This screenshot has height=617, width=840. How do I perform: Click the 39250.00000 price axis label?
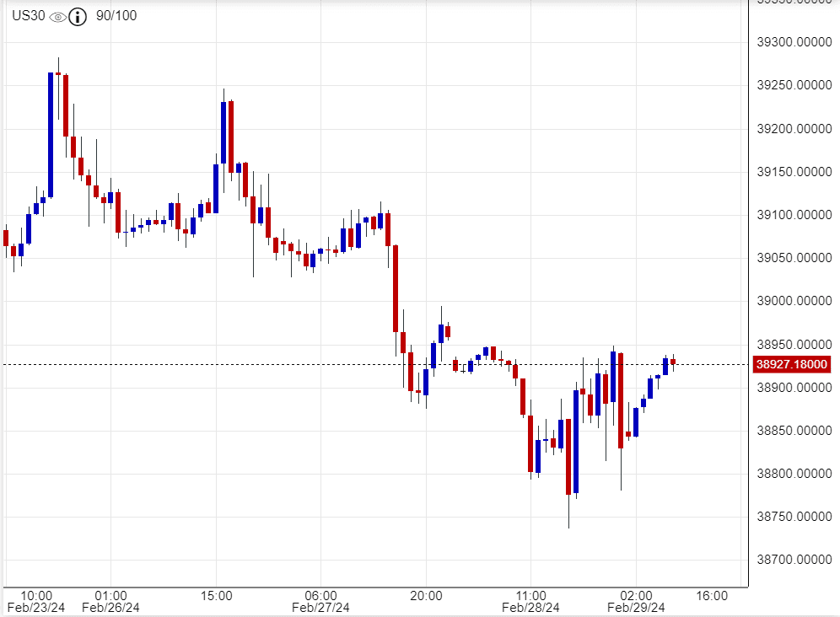coord(793,85)
